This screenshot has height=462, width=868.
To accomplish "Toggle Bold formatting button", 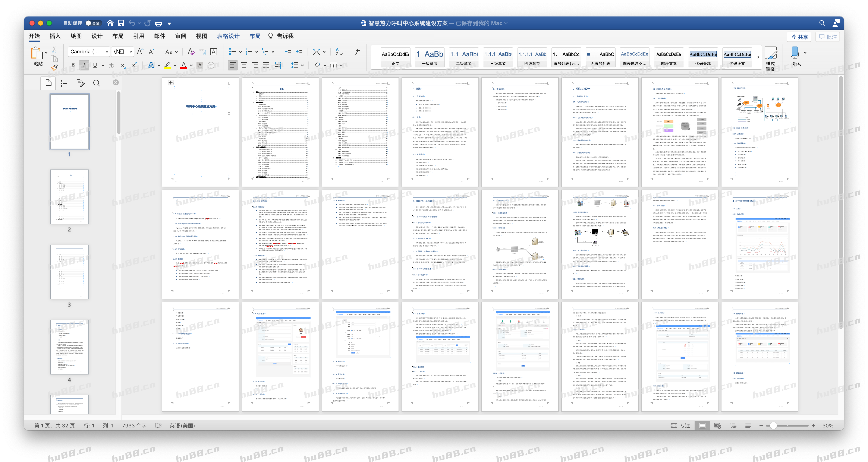I will (x=73, y=65).
